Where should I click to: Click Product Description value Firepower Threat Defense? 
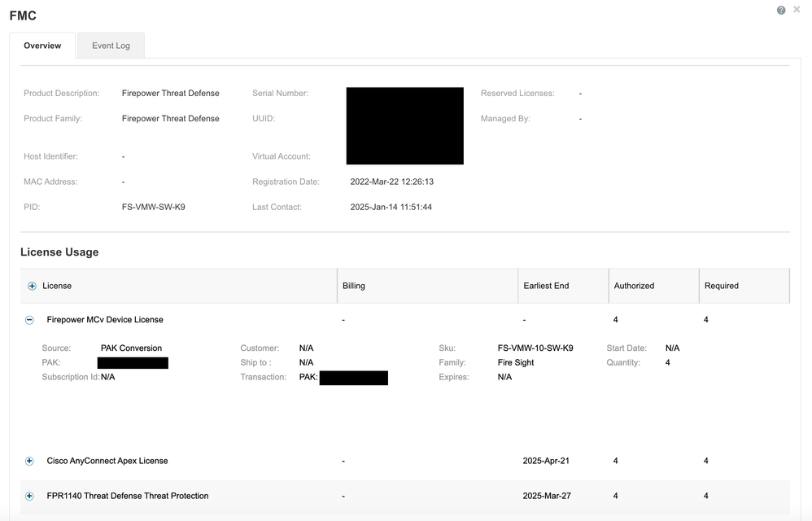click(x=170, y=94)
